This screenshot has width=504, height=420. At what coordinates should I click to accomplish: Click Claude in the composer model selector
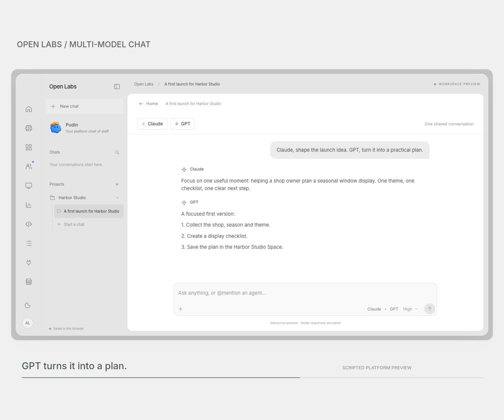tap(374, 309)
